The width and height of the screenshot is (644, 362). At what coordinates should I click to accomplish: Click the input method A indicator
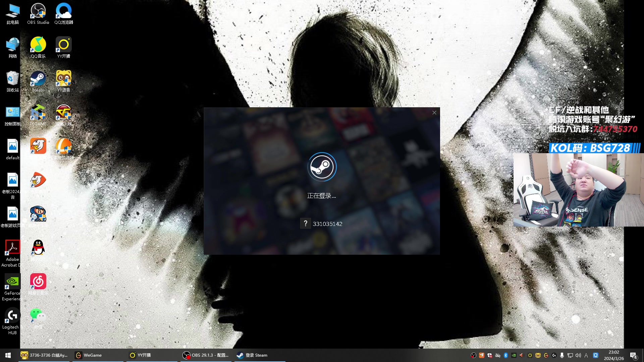click(586, 355)
